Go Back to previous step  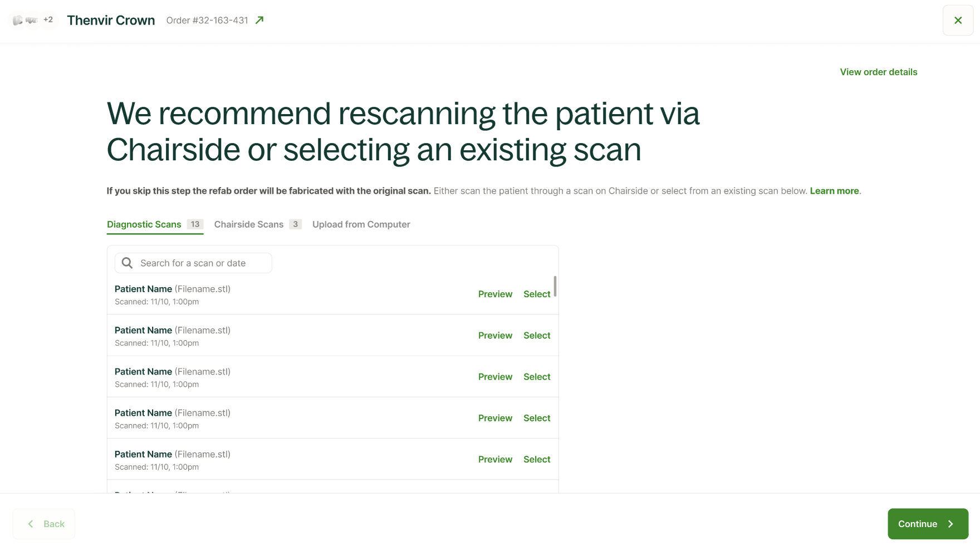point(44,524)
